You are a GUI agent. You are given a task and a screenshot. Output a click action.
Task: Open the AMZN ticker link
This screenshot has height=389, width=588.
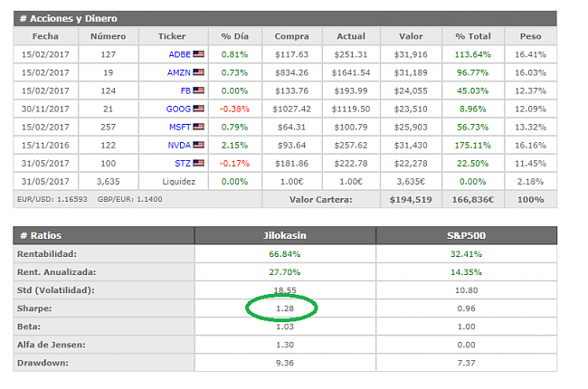pyautogui.click(x=179, y=72)
